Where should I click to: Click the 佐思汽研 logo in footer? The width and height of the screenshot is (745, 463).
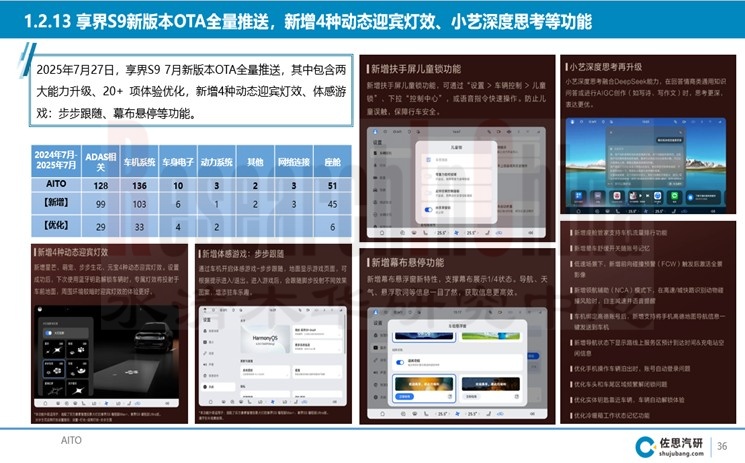coord(669,447)
